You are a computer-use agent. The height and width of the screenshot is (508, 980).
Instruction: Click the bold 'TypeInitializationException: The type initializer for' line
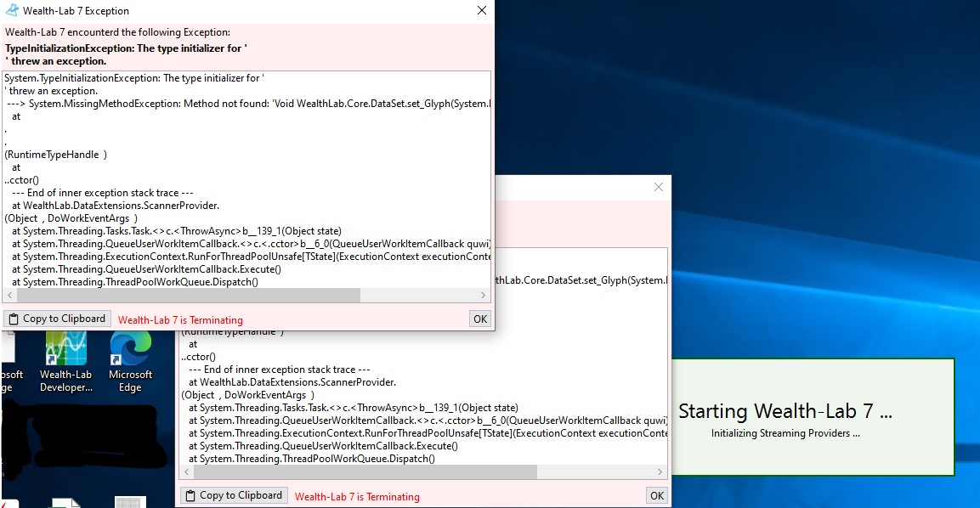pyautogui.click(x=127, y=48)
